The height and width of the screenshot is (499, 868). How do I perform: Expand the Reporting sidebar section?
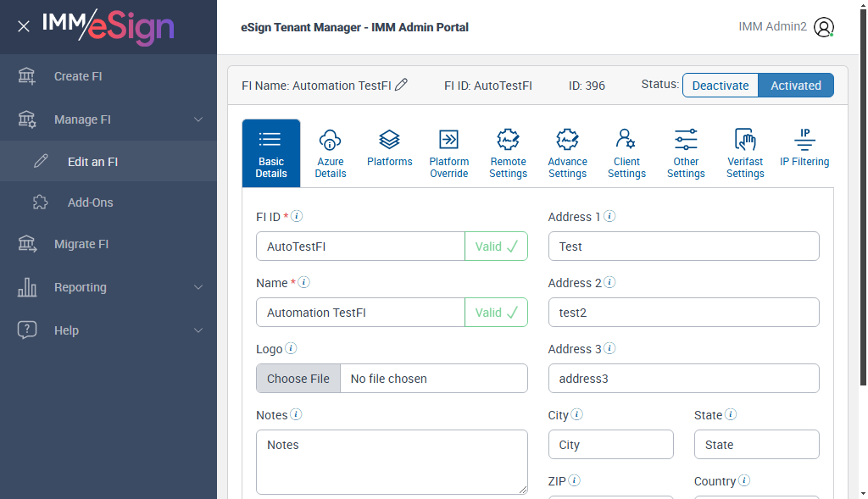198,287
